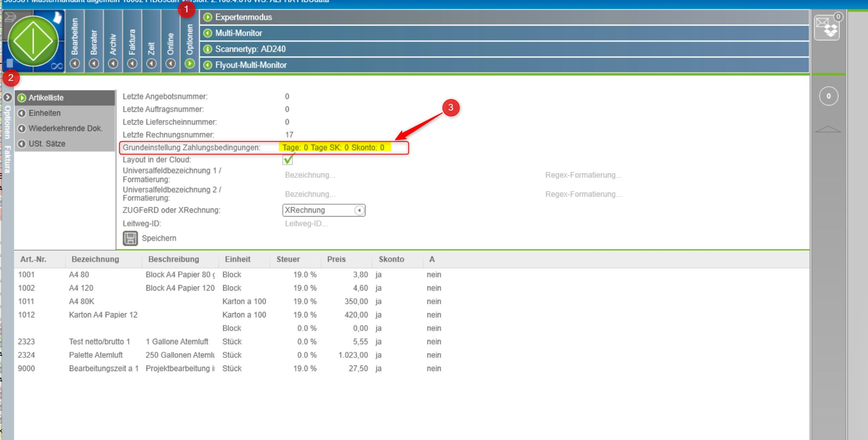The width and height of the screenshot is (868, 440).
Task: Open the mail and Dropbox inbox icon
Action: point(827,28)
